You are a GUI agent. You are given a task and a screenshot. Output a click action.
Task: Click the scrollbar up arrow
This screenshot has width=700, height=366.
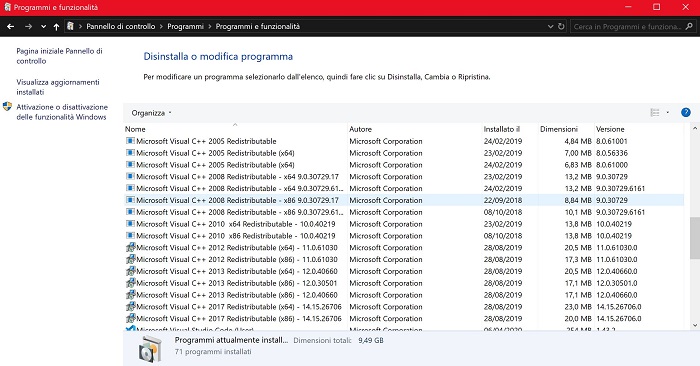pyautogui.click(x=695, y=128)
